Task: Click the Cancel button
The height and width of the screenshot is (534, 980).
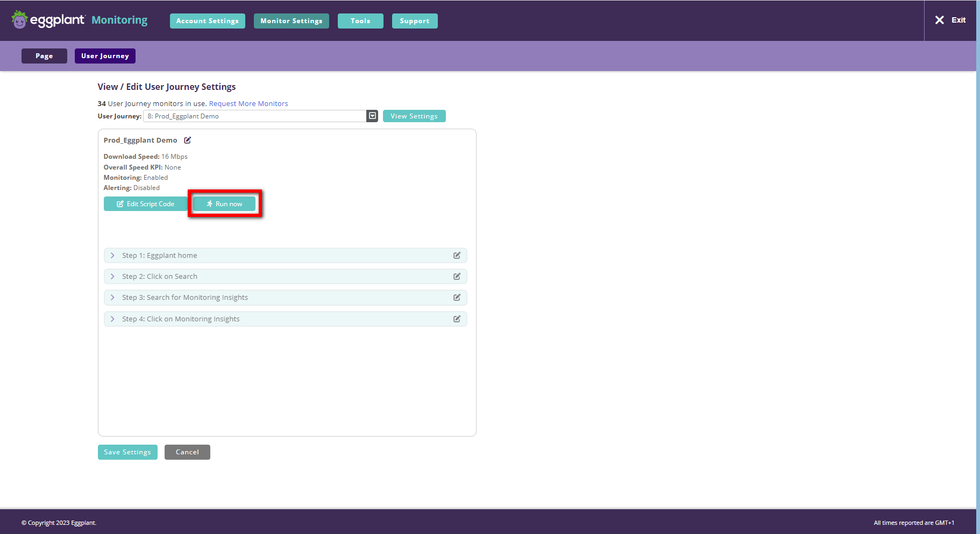Action: pyautogui.click(x=187, y=452)
